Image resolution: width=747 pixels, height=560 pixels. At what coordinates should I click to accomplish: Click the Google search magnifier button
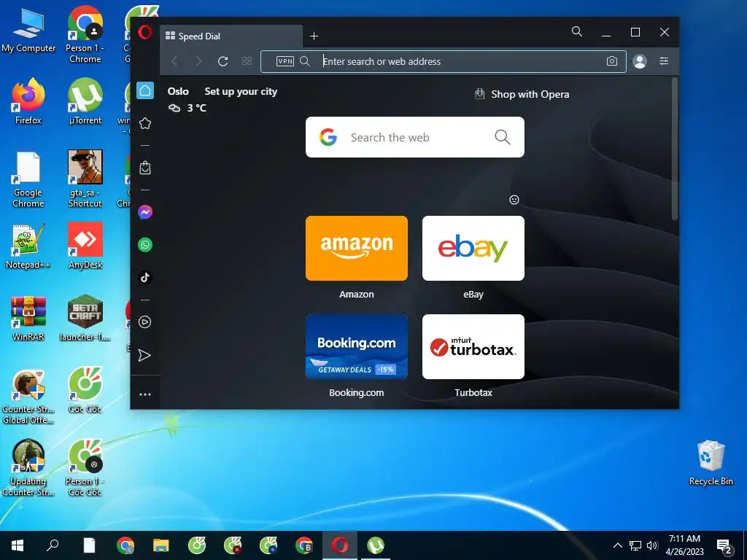502,137
